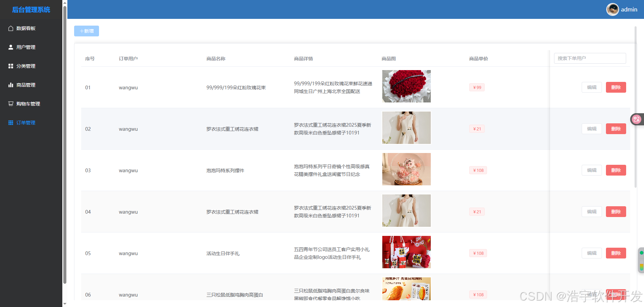Click the ¥108 price tag in row 05
Viewport: 644px width, 307px height.
pyautogui.click(x=478, y=253)
